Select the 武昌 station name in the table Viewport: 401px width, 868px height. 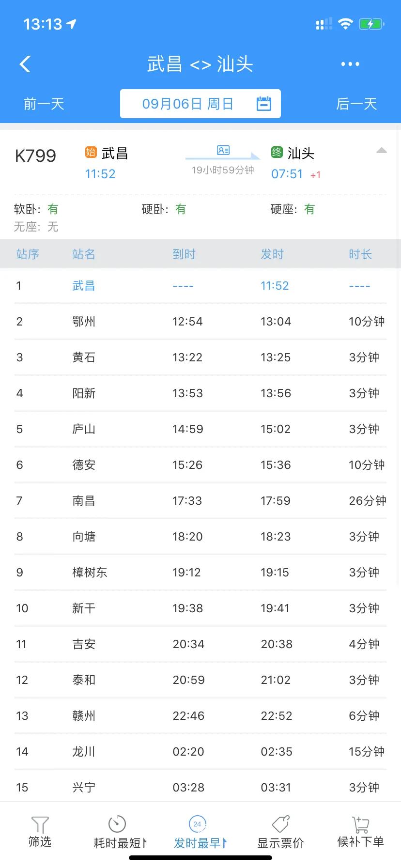pos(83,285)
